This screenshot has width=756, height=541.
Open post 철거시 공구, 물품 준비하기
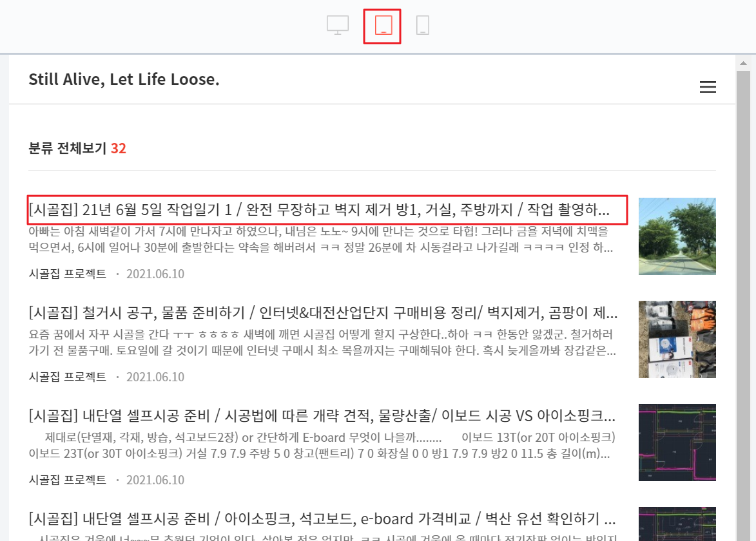[323, 313]
